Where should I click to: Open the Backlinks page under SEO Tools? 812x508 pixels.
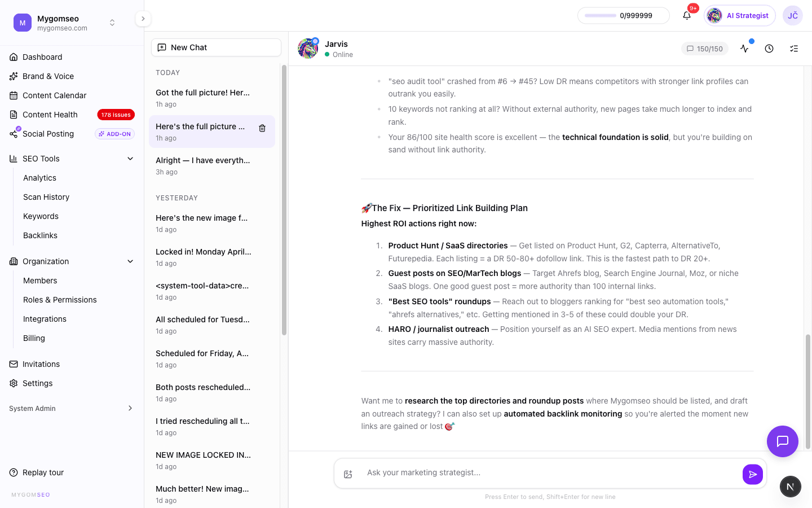(x=40, y=235)
